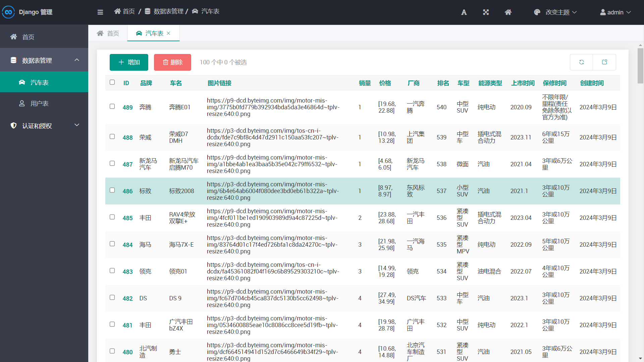
Task: Click the vertical scrollbar thumb
Action: coord(640,66)
